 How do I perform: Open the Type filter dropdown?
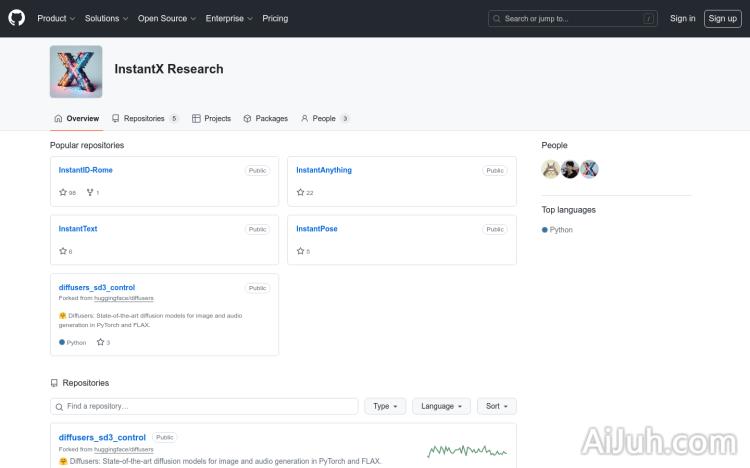[x=385, y=406]
